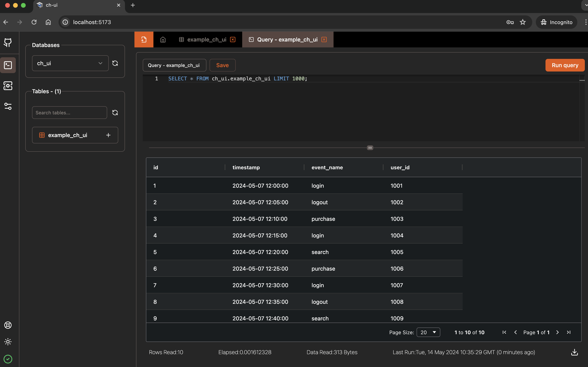Navigate to next page using arrow icon
This screenshot has width=588, height=367.
click(558, 332)
